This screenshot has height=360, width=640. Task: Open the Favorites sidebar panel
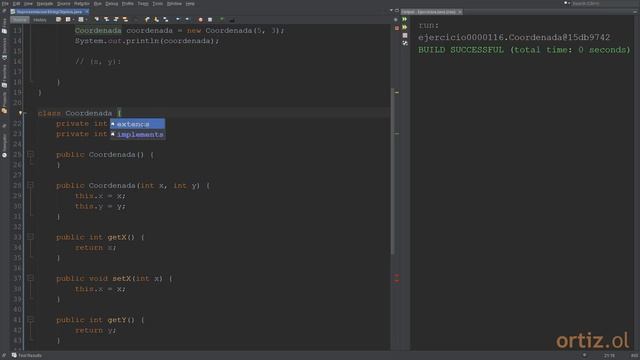click(x=4, y=76)
